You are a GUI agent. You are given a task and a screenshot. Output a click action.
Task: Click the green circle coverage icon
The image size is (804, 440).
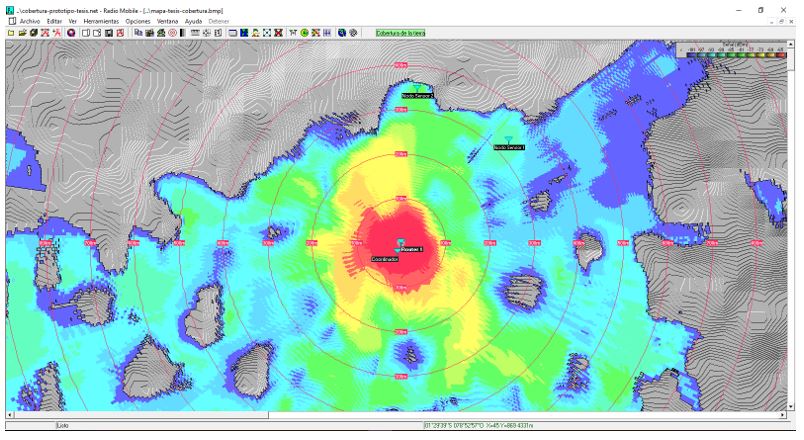(x=305, y=33)
